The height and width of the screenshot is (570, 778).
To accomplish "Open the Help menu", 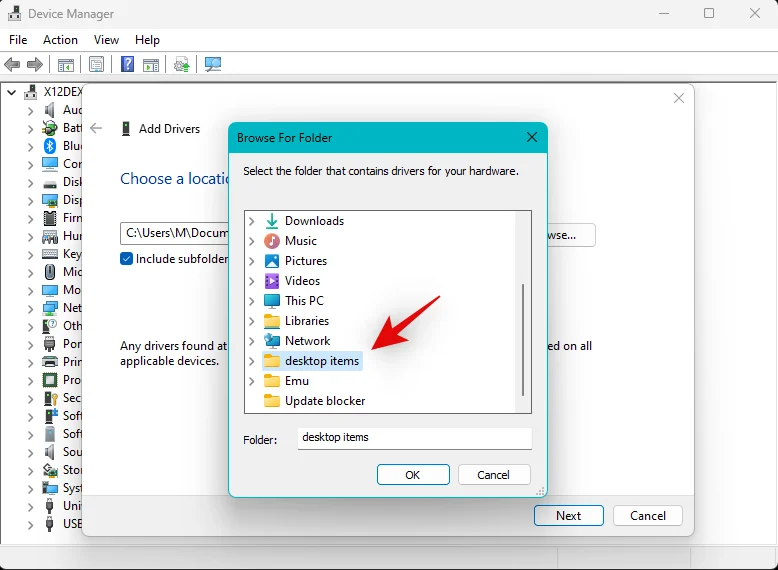I will tap(147, 40).
